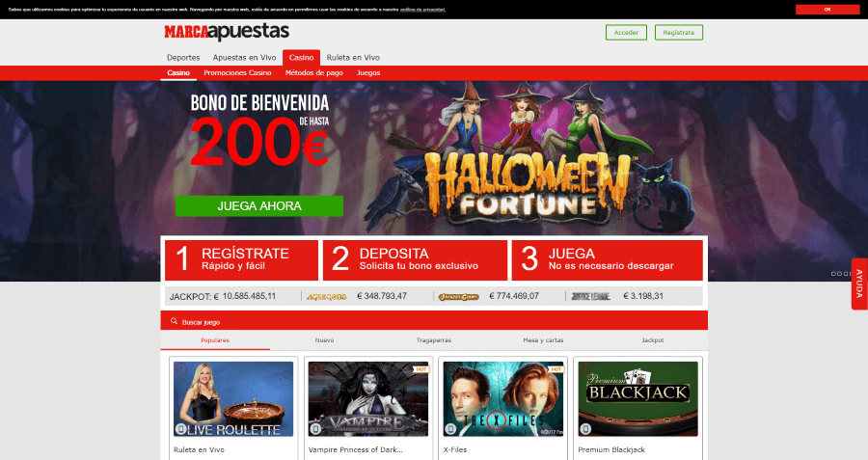This screenshot has width=868, height=460.
Task: Dismiss cookie notice with OK button
Action: point(827,10)
